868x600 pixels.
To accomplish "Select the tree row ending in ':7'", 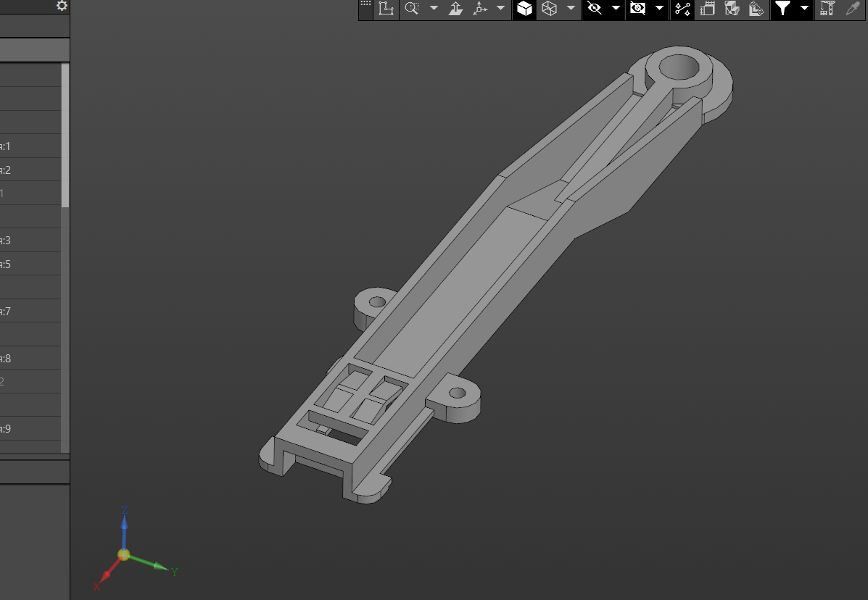I will [30, 311].
